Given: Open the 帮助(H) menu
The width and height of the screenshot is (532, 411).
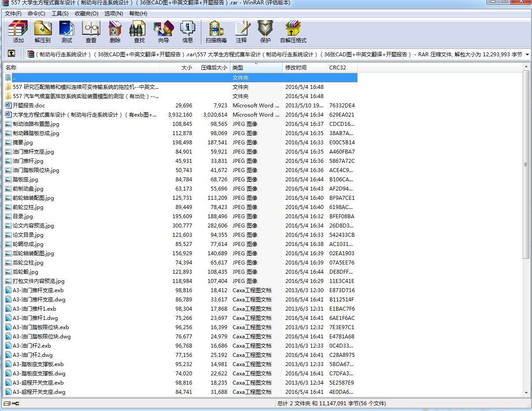Looking at the screenshot, I should [x=138, y=13].
